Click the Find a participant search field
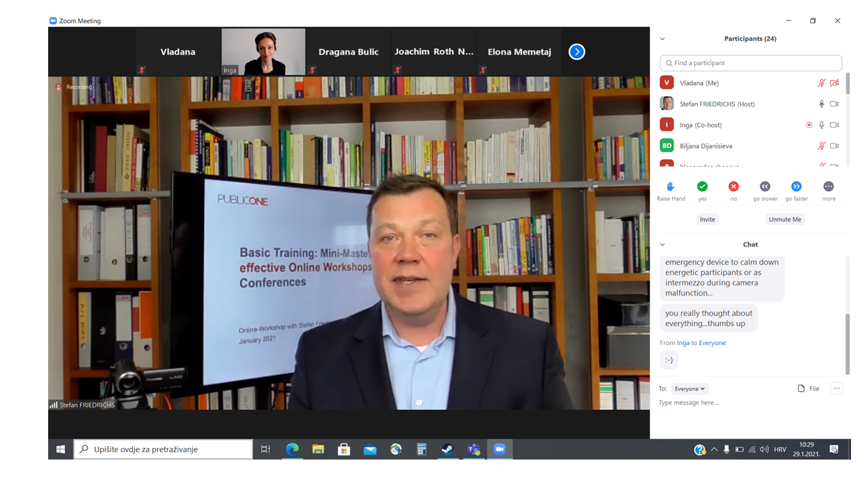868x488 pixels. pos(751,63)
